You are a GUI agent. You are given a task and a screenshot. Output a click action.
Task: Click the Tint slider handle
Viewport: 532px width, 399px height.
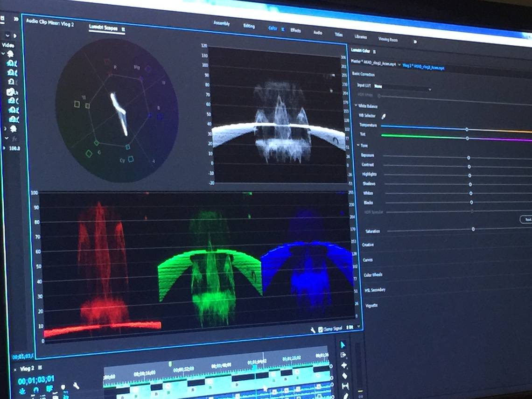468,139
